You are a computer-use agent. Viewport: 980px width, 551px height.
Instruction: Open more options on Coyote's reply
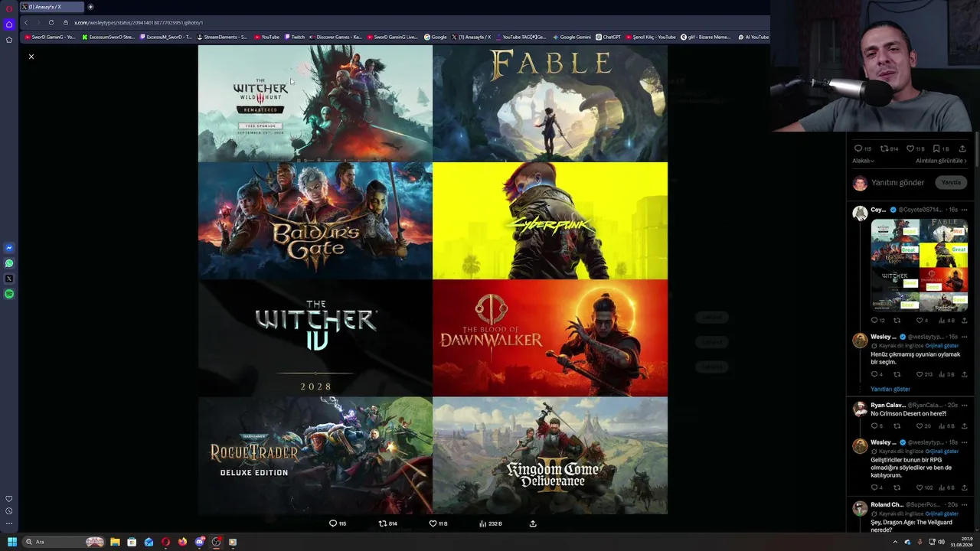click(964, 210)
